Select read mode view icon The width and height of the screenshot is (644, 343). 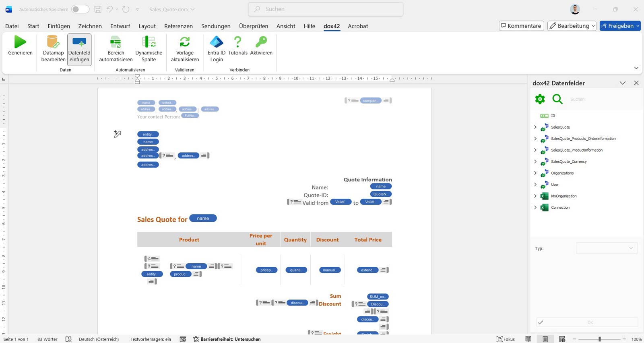(528, 339)
